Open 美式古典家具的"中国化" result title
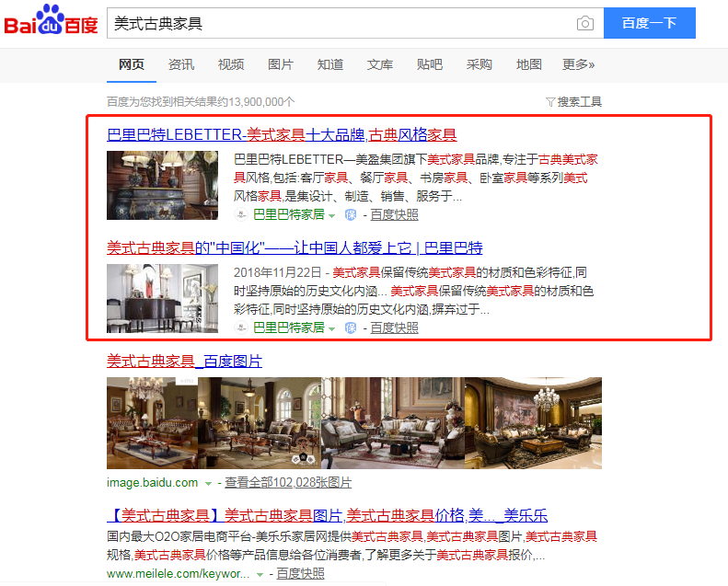Viewport: 728px width, 586px height. [x=295, y=247]
